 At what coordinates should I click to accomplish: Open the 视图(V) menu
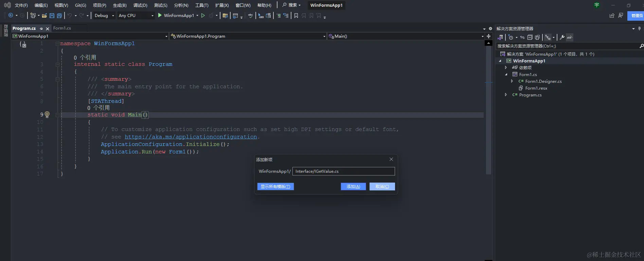point(61,5)
